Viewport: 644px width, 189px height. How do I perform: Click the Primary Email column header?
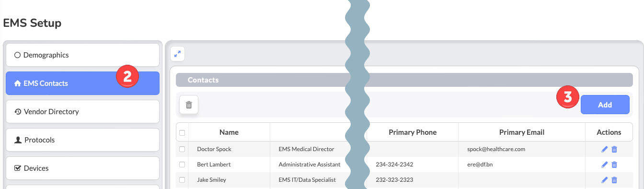[522, 132]
